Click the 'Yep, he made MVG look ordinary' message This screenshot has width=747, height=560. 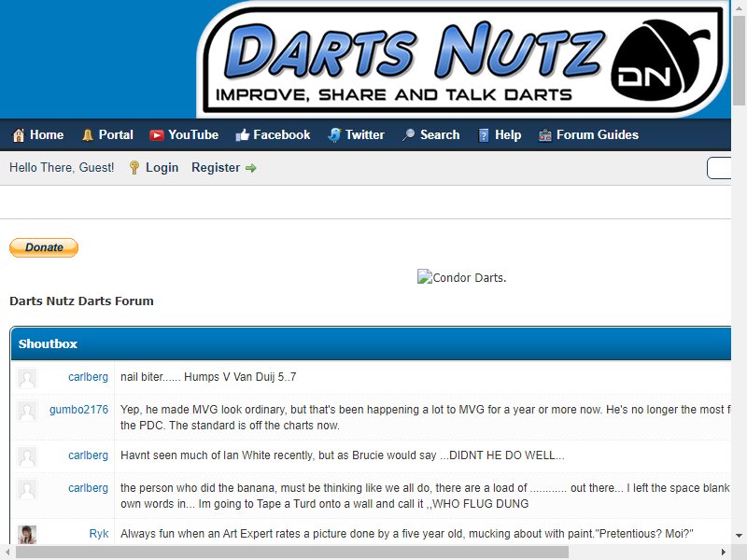click(x=426, y=417)
